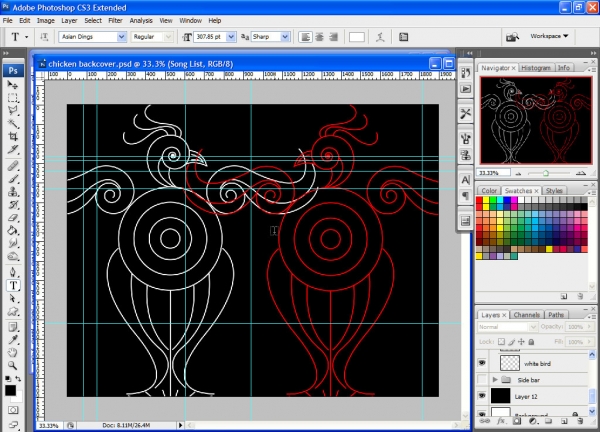Image resolution: width=600 pixels, height=432 pixels.
Task: Toggle lock all for layer
Action: pyautogui.click(x=531, y=342)
